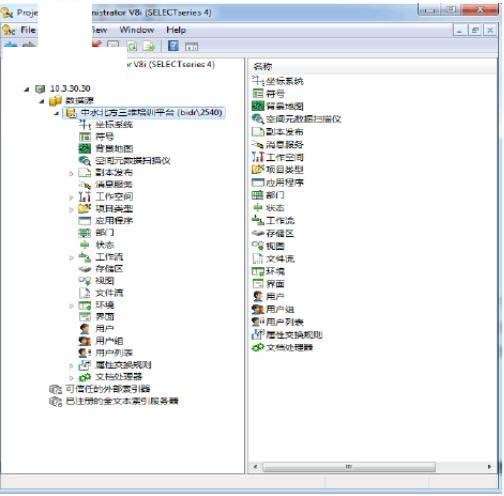Click the 坐标系统 icon in the 名称 list
Image resolution: width=504 pixels, height=496 pixels.
click(258, 81)
